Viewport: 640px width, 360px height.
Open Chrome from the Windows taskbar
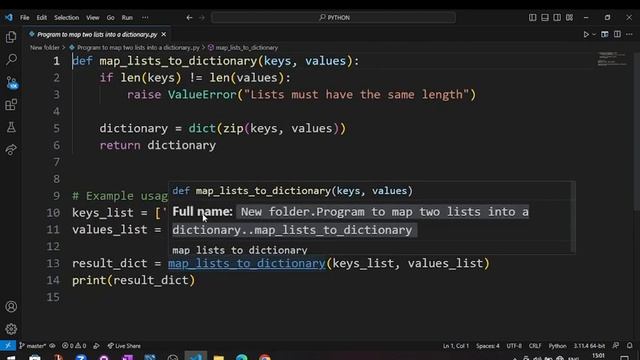click(265, 358)
